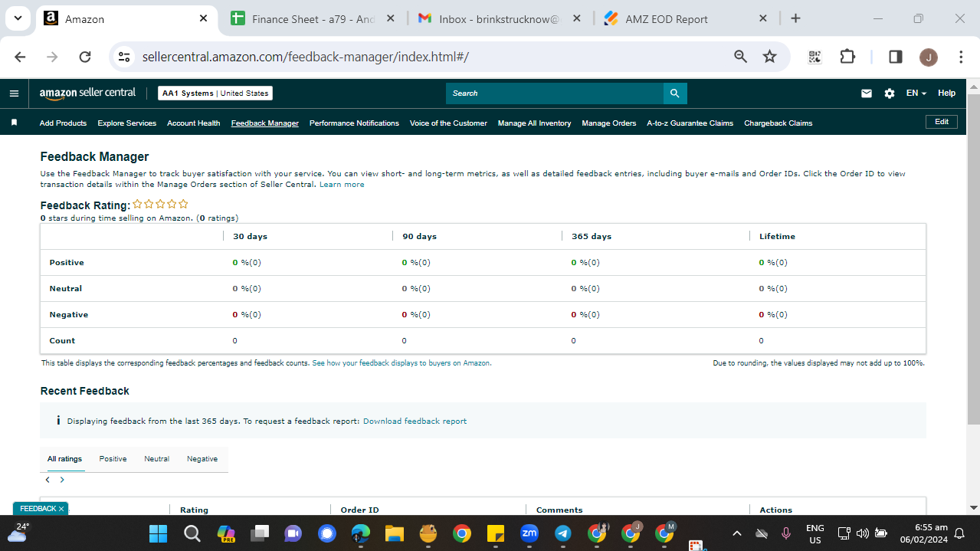Close the AMZ EOD Report tab
Image resolution: width=980 pixels, height=551 pixels.
click(x=763, y=18)
